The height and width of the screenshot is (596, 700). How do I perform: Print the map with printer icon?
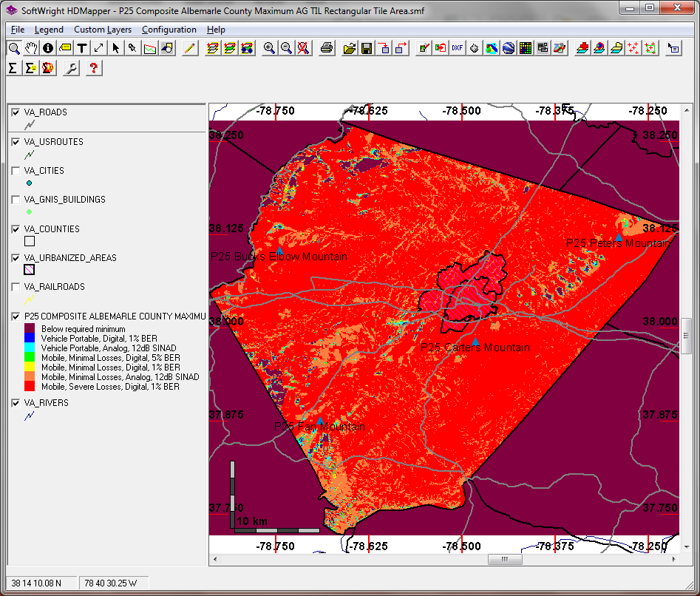coord(327,48)
